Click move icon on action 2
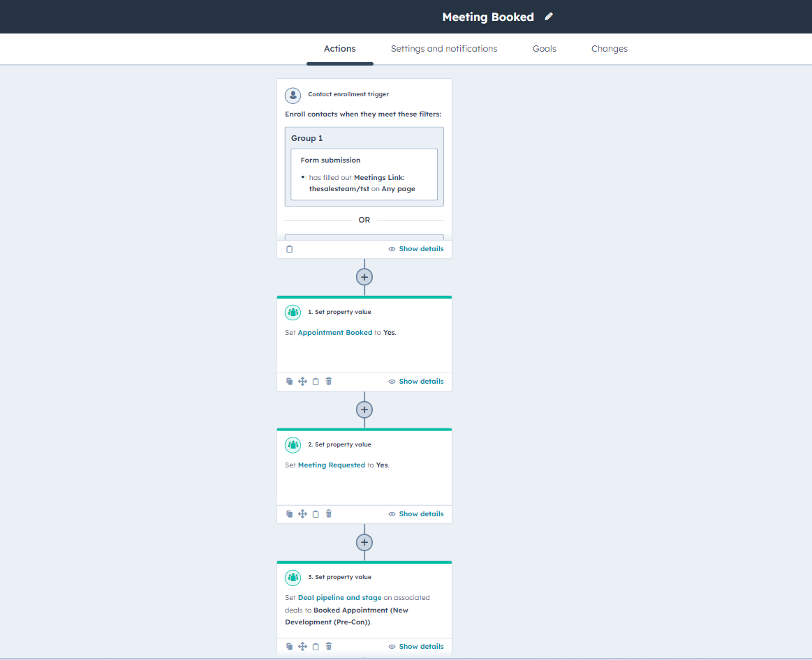 click(x=302, y=514)
